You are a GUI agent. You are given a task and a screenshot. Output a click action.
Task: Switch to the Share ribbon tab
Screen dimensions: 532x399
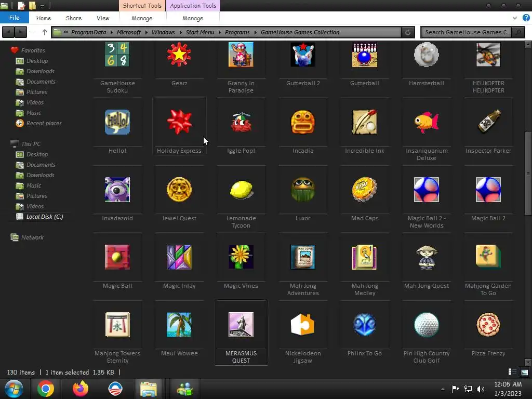[x=74, y=18]
